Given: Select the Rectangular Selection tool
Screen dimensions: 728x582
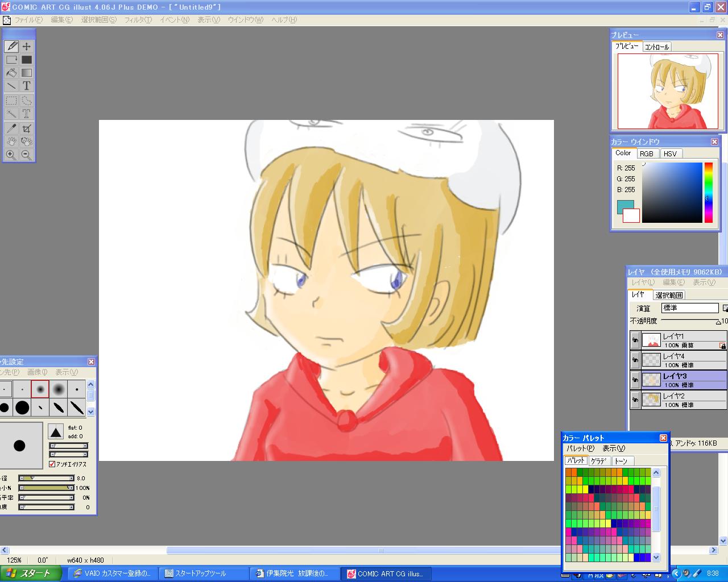Looking at the screenshot, I should 11,101.
